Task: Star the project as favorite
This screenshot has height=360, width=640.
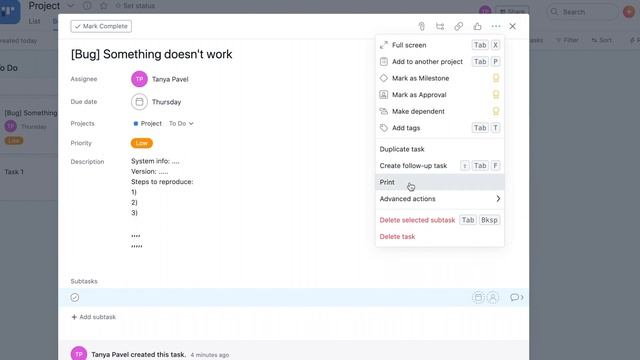Action: coord(104,6)
